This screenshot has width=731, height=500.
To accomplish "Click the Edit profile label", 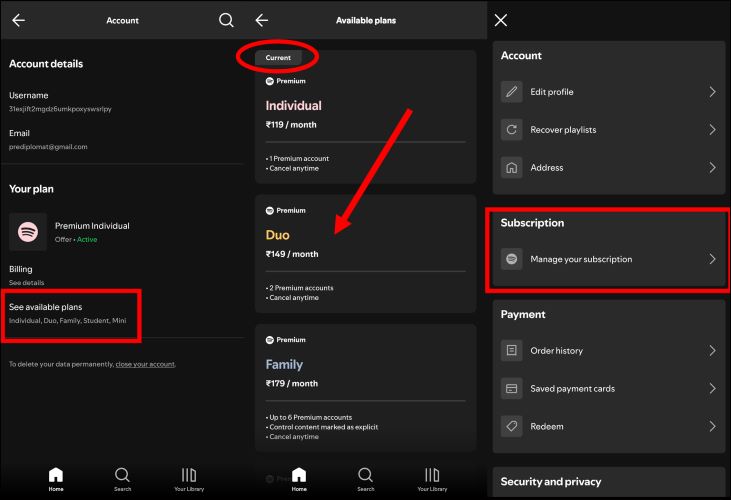I will 552,92.
